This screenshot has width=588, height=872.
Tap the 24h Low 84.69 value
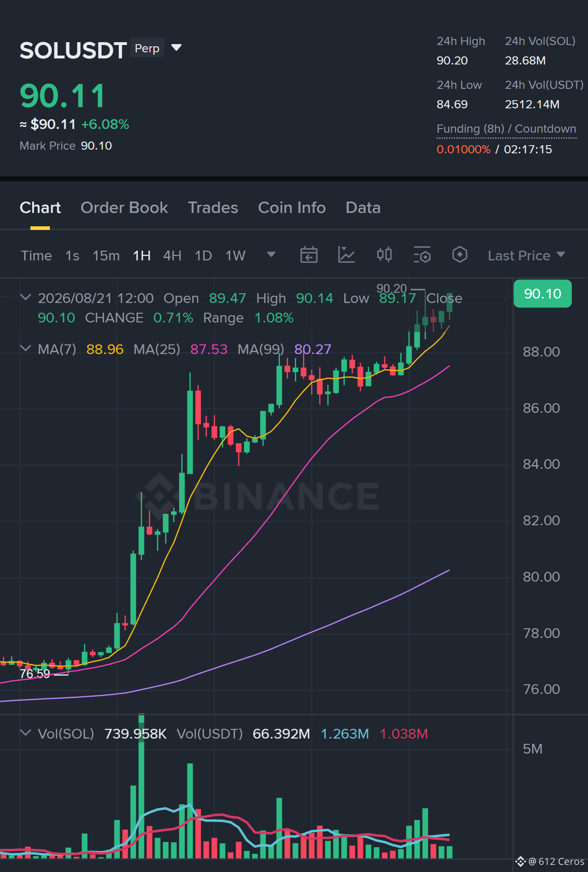tap(452, 105)
